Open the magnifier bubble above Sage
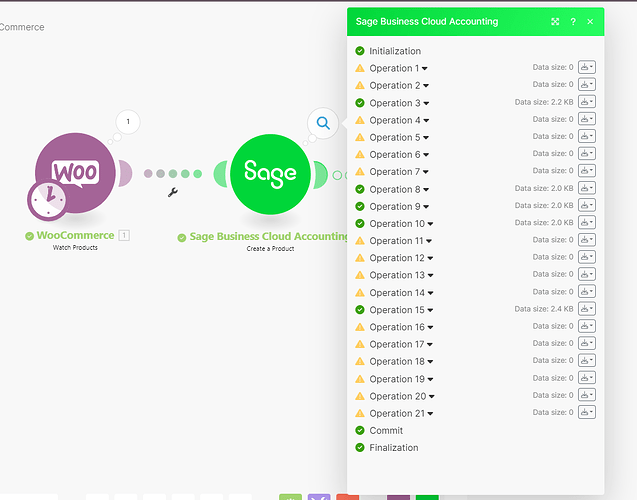The image size is (637, 500). [x=323, y=123]
